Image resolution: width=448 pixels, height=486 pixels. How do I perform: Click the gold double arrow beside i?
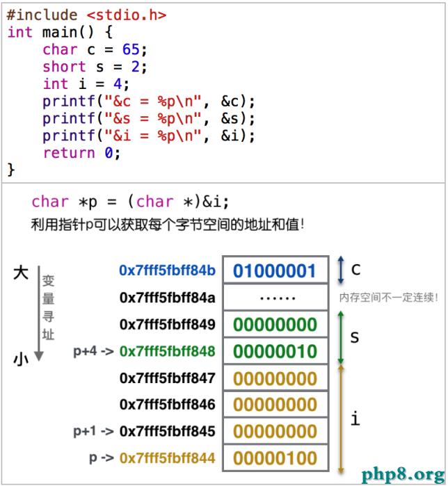tap(340, 419)
